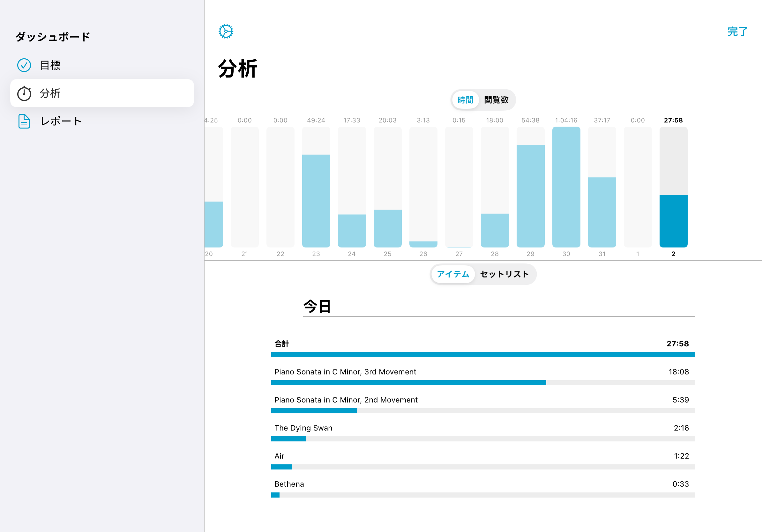Click the 27:58 total in the 合計 row

678,344
